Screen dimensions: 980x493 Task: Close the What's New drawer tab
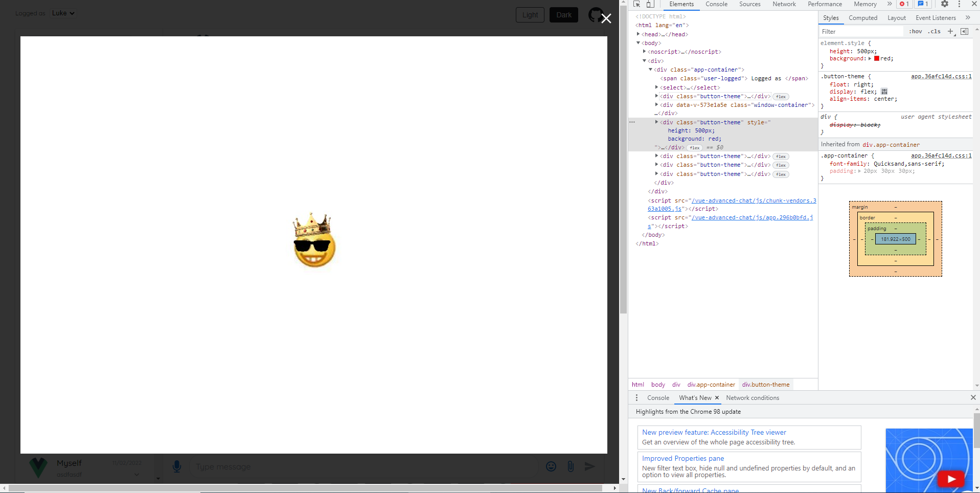tap(717, 398)
